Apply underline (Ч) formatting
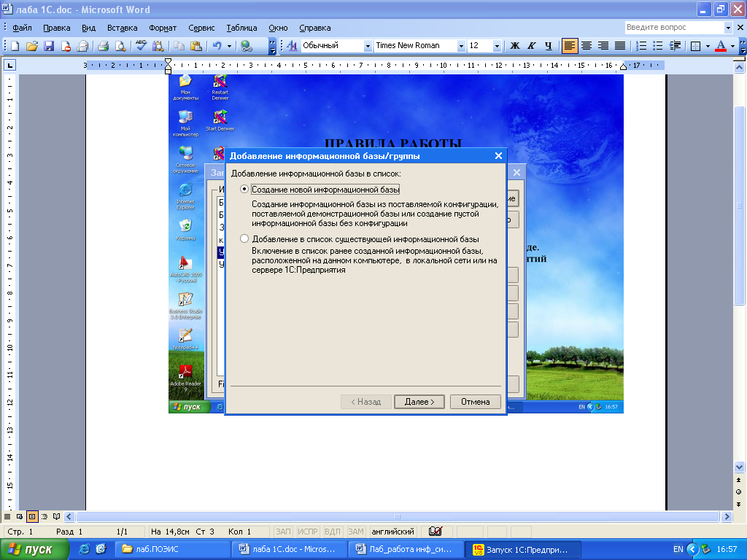Viewport: 747px width, 560px height. coord(548,46)
